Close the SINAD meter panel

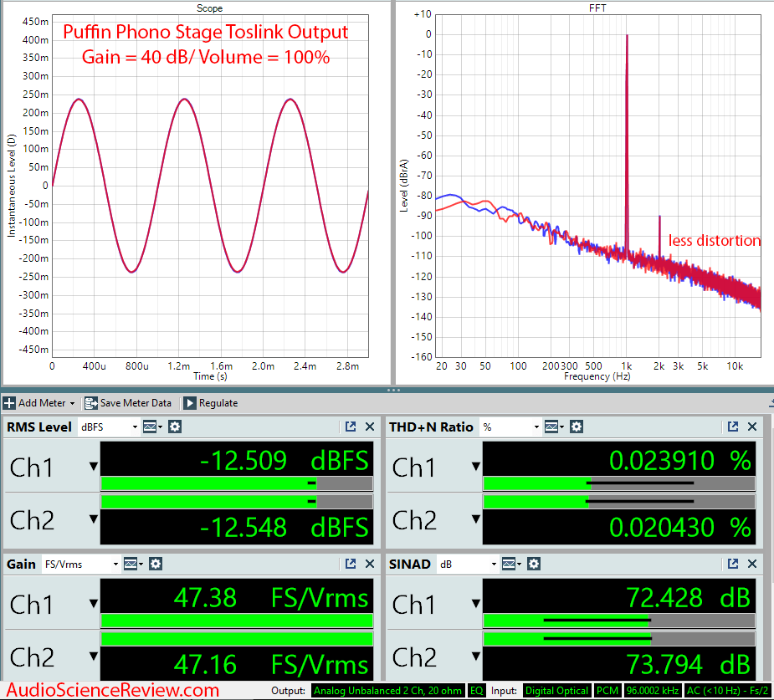tap(752, 564)
